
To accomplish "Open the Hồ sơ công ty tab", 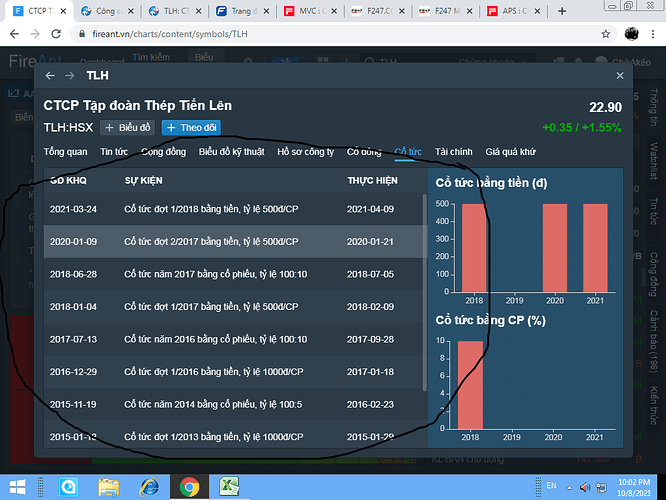I will pos(305,152).
